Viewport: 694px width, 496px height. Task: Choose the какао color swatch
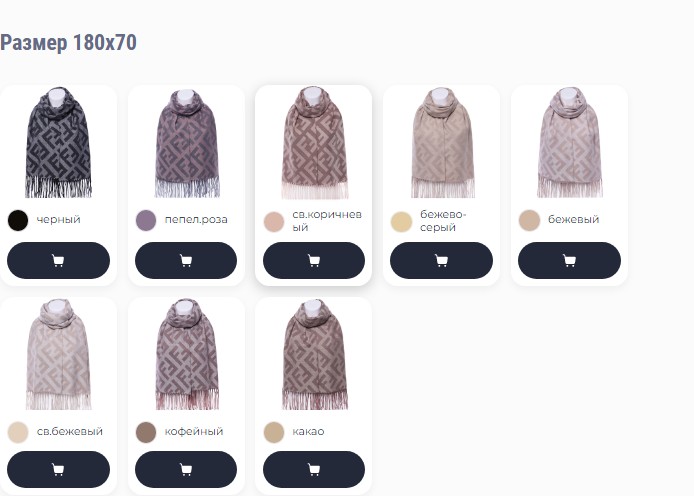tap(274, 432)
